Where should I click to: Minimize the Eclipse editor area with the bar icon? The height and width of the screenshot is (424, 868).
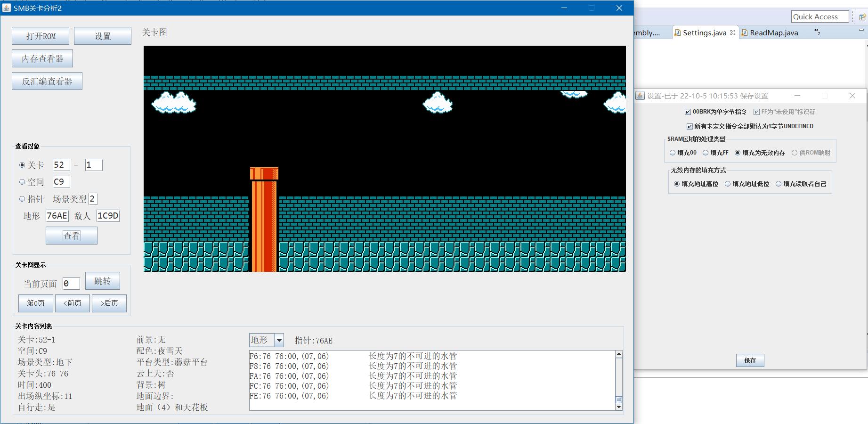pyautogui.click(x=862, y=30)
